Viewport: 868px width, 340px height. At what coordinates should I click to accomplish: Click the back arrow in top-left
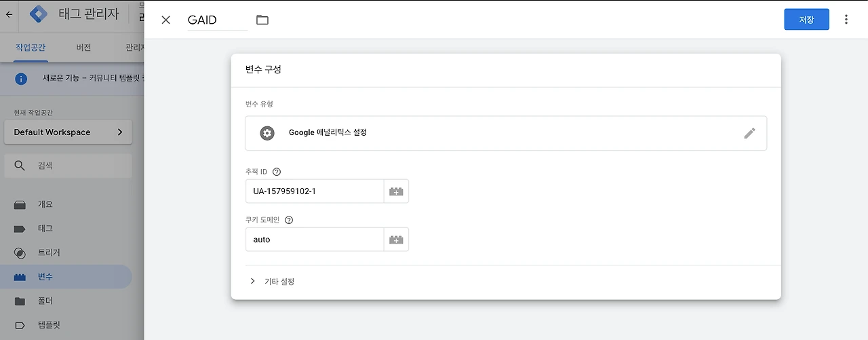(x=9, y=14)
